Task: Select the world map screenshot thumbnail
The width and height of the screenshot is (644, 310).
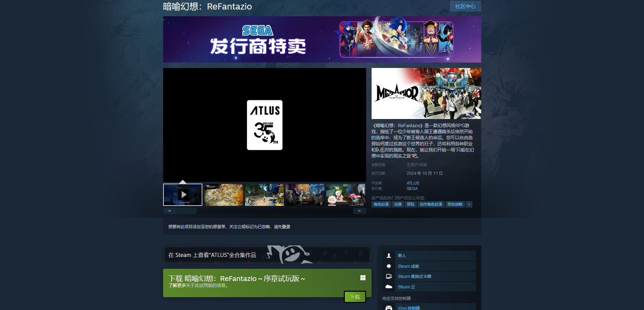Action: tap(224, 195)
